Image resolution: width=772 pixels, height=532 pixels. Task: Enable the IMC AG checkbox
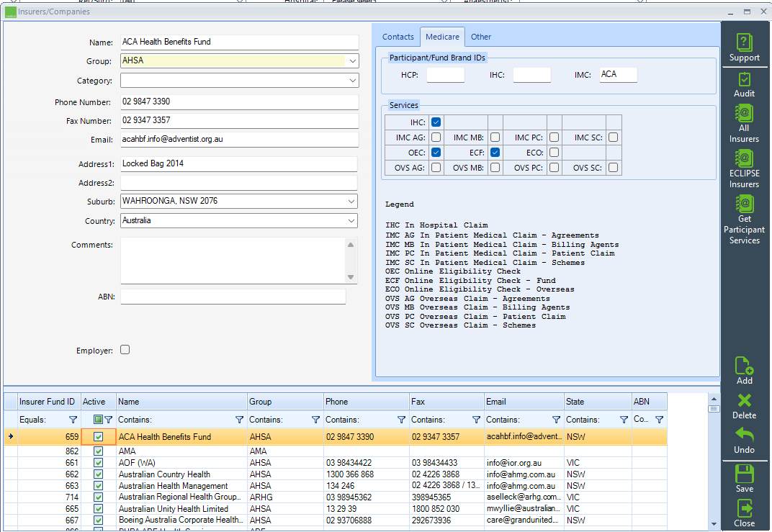click(436, 137)
